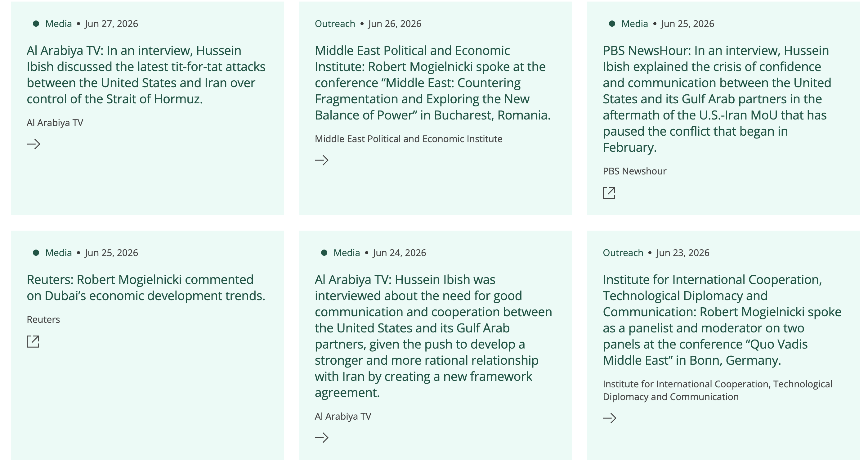Open Reuters Dubai economic development headline
868x460 pixels.
[x=146, y=288]
